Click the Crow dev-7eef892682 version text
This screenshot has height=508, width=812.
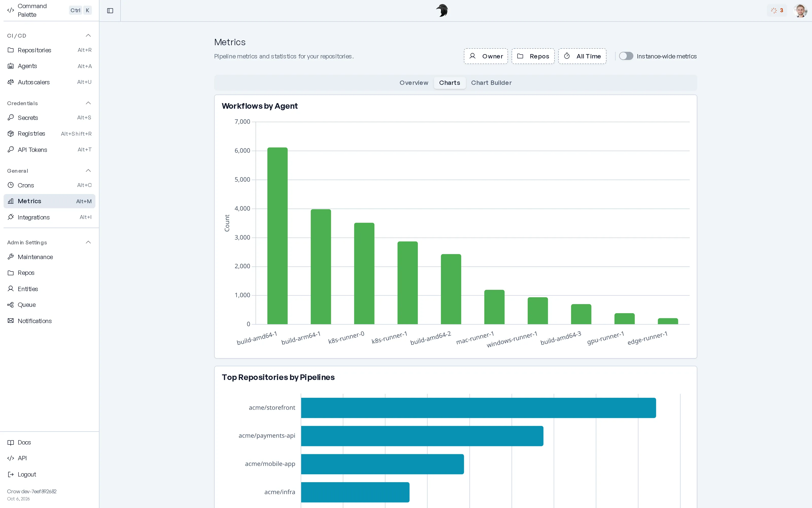click(x=32, y=491)
